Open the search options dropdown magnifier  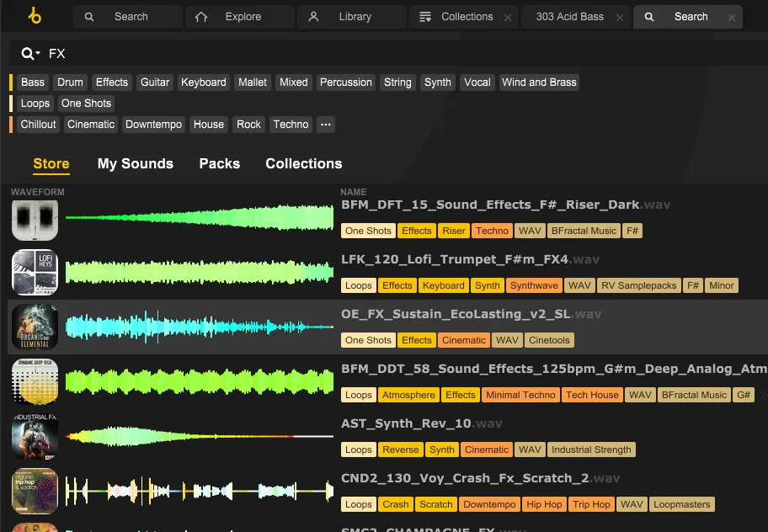pos(29,54)
